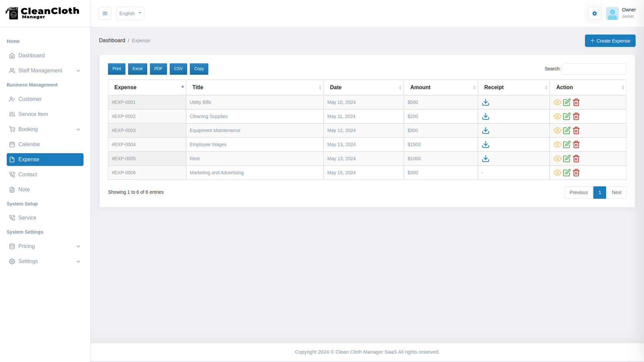
Task: Expand the Staff Management submenu
Action: [45, 70]
